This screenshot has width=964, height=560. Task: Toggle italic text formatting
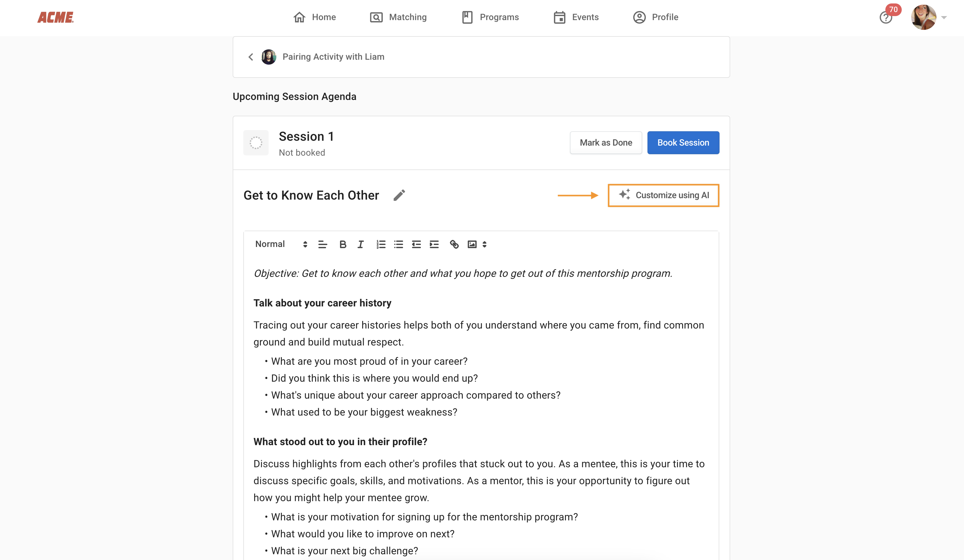[360, 244]
